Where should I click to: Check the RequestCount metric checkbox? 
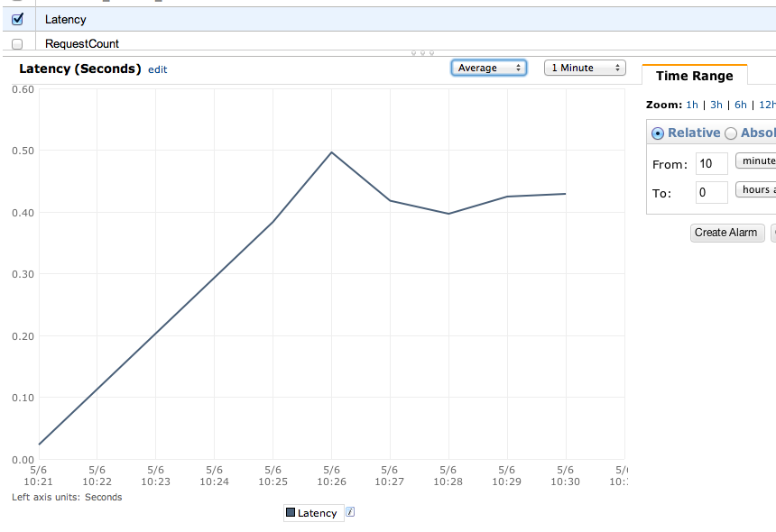[x=17, y=44]
